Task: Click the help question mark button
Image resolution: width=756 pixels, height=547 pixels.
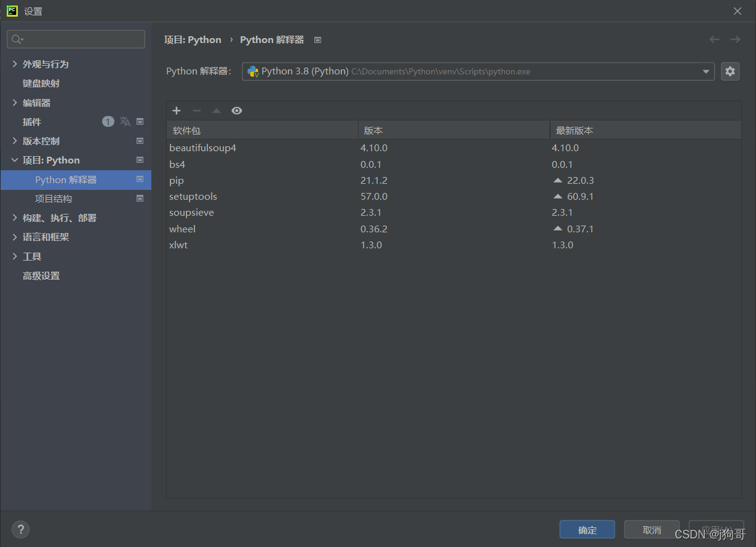Action: click(20, 529)
